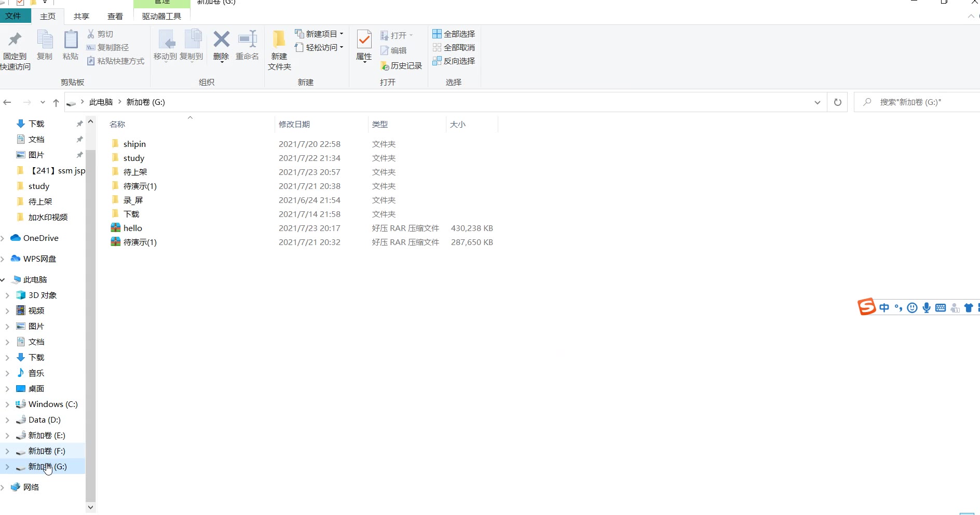
Task: Expand the OneDrive tree node
Action: tap(3, 238)
